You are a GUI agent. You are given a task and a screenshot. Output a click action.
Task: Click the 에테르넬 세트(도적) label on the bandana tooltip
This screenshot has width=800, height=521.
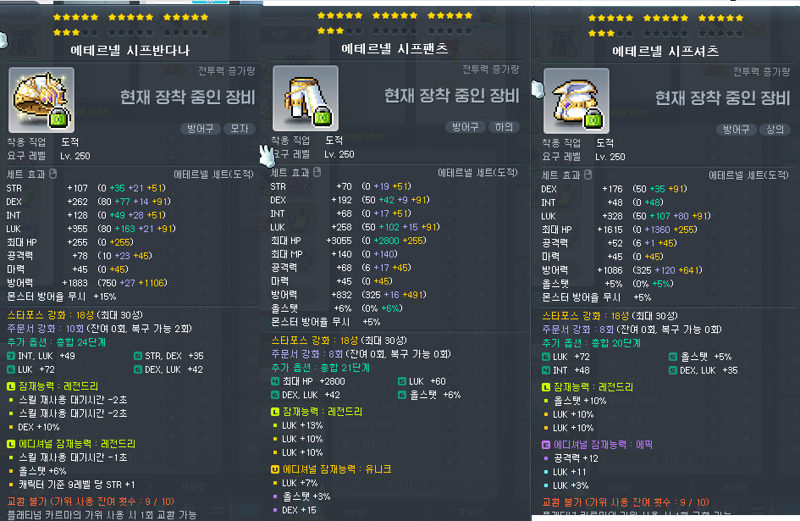(x=214, y=175)
